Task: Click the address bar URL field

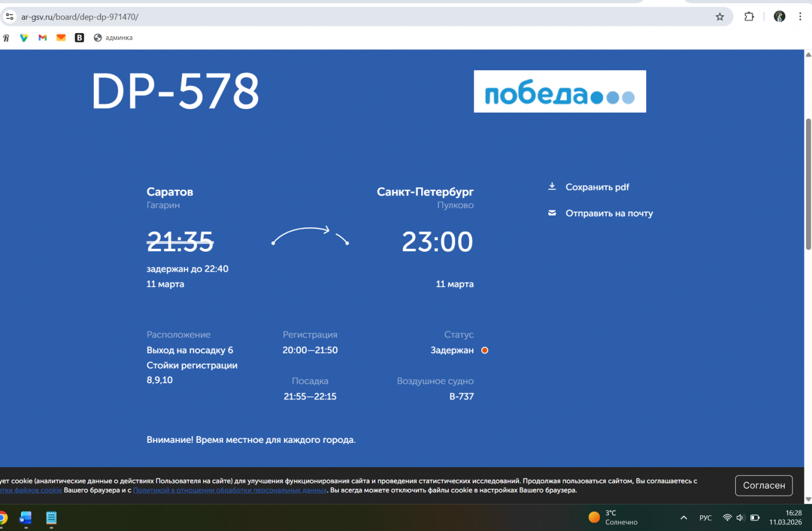Action: click(325, 17)
